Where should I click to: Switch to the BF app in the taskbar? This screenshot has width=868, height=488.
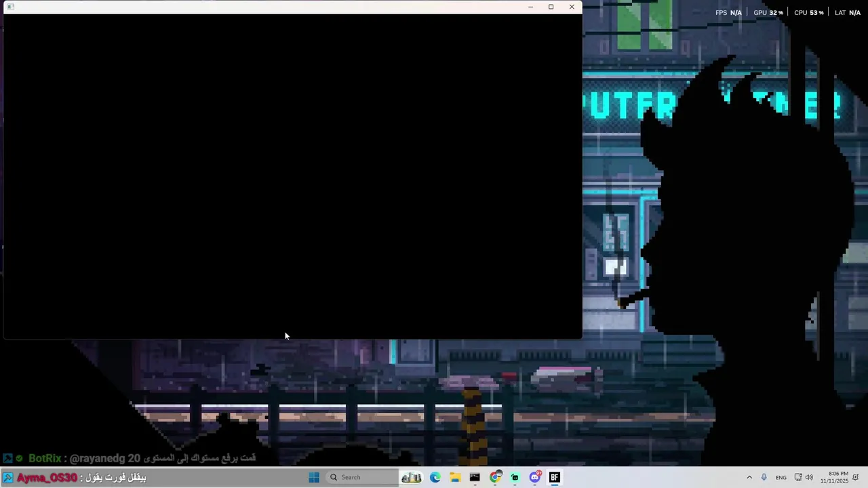[x=555, y=477]
